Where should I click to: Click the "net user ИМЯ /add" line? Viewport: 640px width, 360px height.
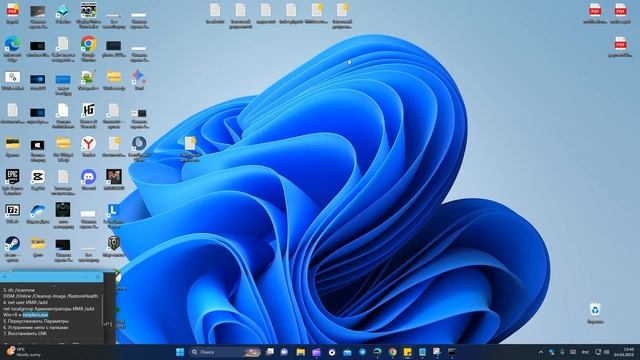click(x=26, y=302)
